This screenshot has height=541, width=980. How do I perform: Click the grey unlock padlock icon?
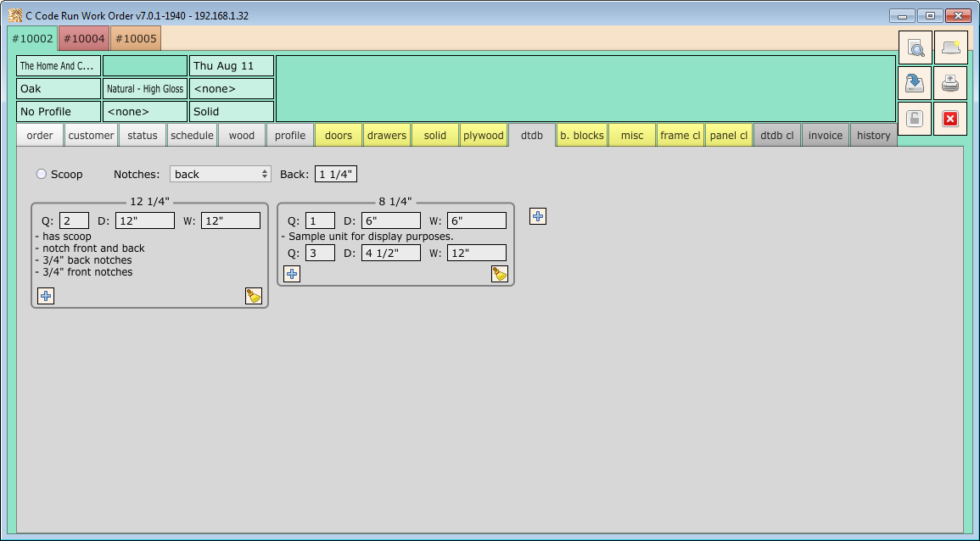(x=916, y=119)
